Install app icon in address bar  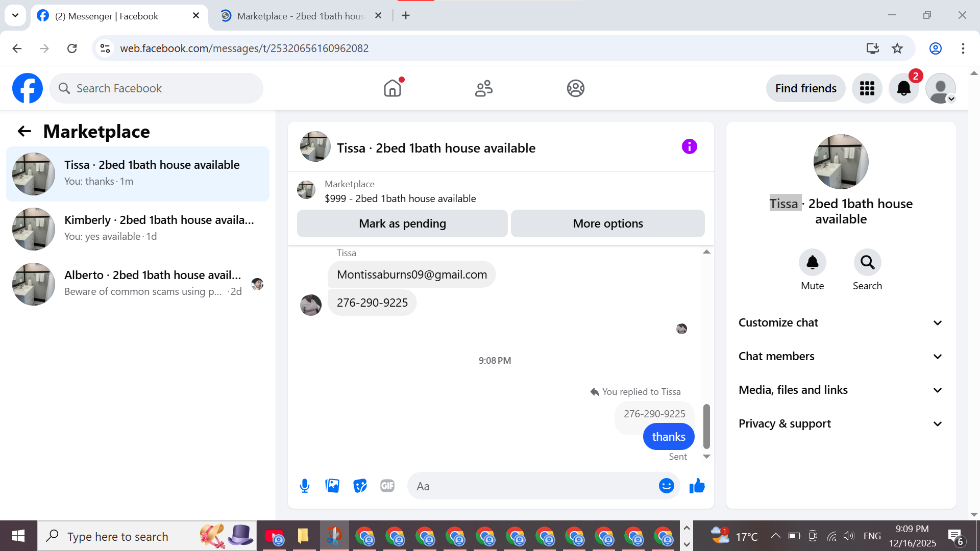tap(872, 48)
